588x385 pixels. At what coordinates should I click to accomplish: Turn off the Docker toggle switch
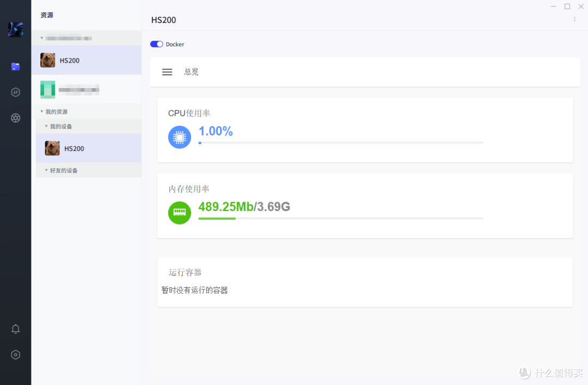(156, 44)
